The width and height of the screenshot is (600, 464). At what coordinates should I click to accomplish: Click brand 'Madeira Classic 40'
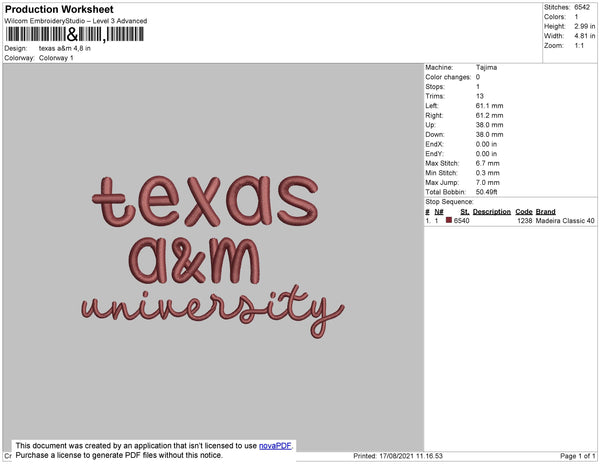[565, 221]
